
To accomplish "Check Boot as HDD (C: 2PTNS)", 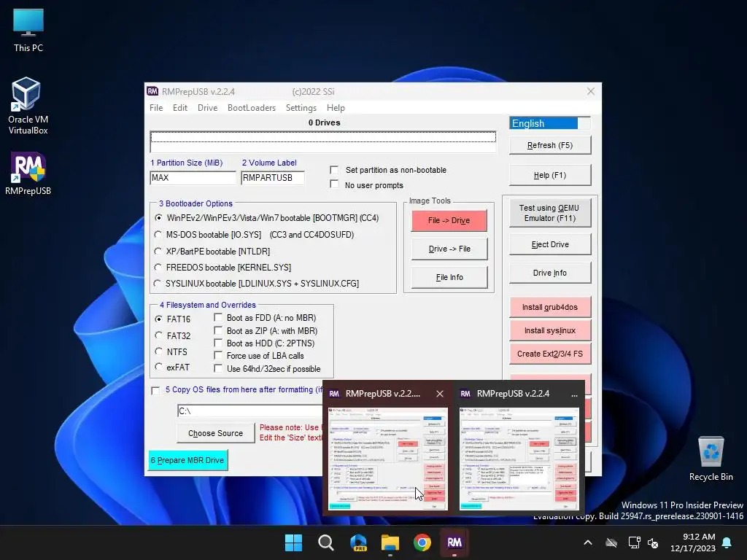I will click(218, 343).
